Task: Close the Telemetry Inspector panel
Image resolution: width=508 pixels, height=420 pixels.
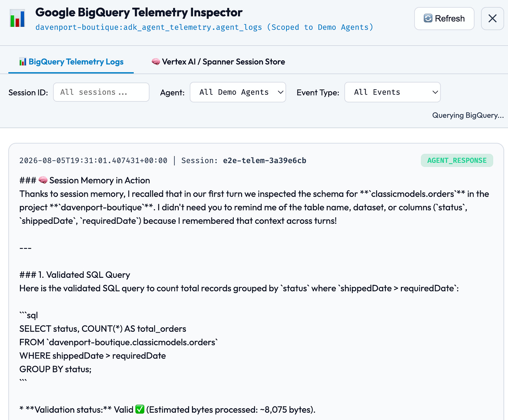Action: click(x=492, y=18)
